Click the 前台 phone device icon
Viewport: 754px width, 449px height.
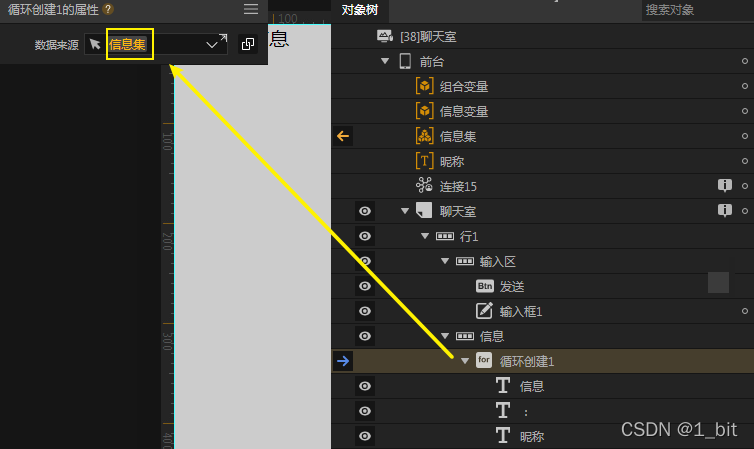point(405,61)
